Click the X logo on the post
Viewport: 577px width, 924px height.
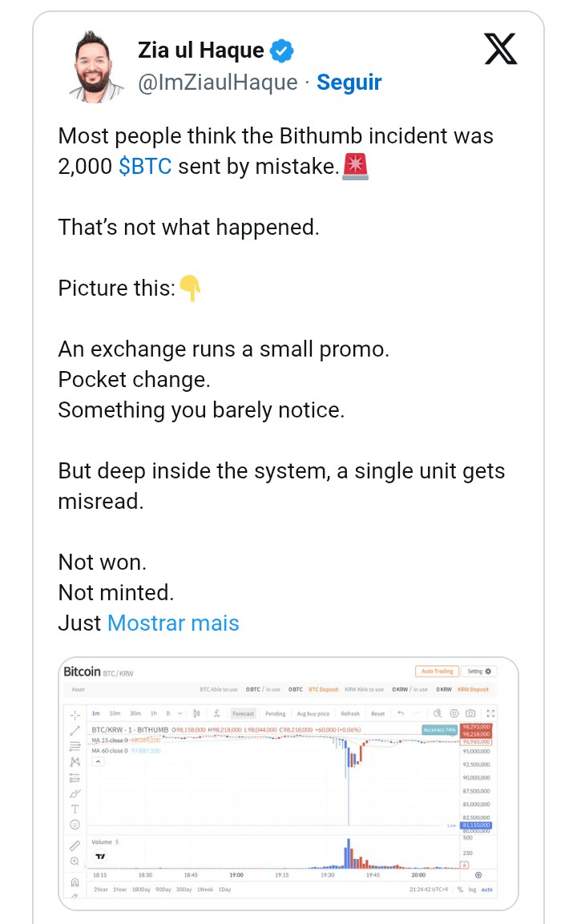[x=501, y=51]
